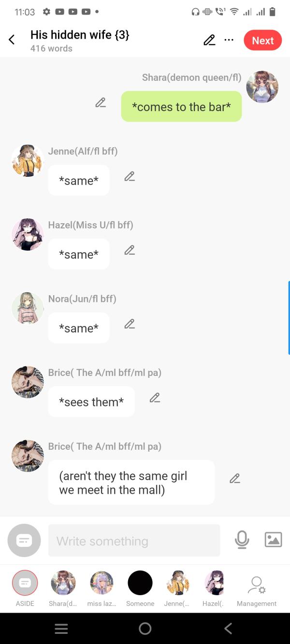Edit the story title with the header pencil
The width and height of the screenshot is (290, 644).
coord(209,40)
